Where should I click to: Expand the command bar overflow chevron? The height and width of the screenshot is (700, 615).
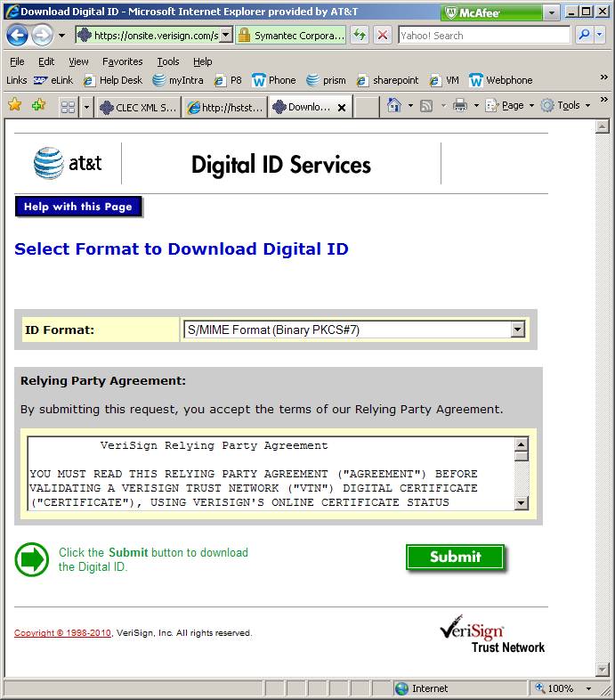coord(603,100)
